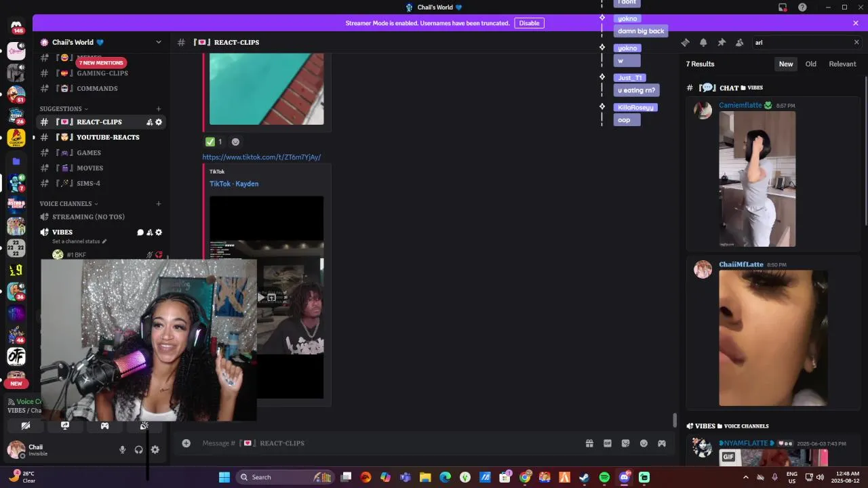Open attachment plus button in message bar
This screenshot has height=488, width=868.
point(186,443)
